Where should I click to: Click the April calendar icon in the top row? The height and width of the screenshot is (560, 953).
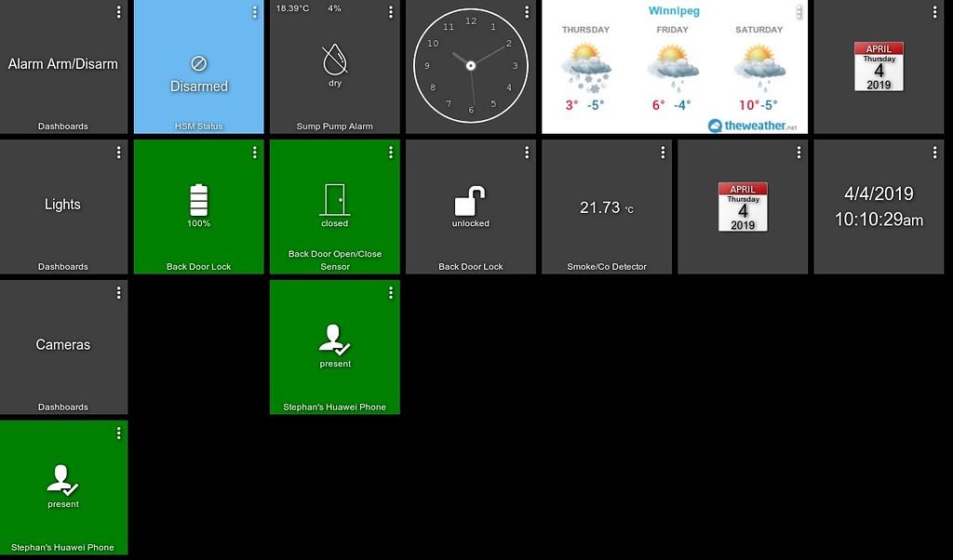[x=878, y=66]
